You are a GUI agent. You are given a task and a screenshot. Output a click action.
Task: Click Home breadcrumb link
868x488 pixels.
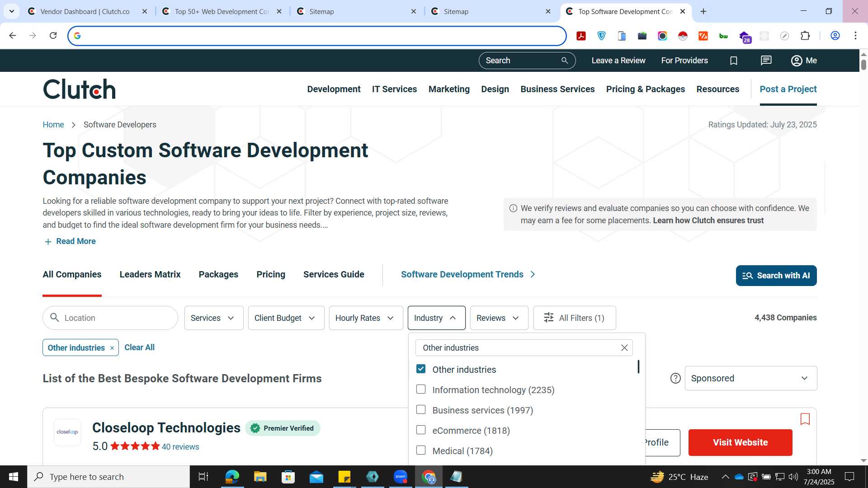(53, 125)
